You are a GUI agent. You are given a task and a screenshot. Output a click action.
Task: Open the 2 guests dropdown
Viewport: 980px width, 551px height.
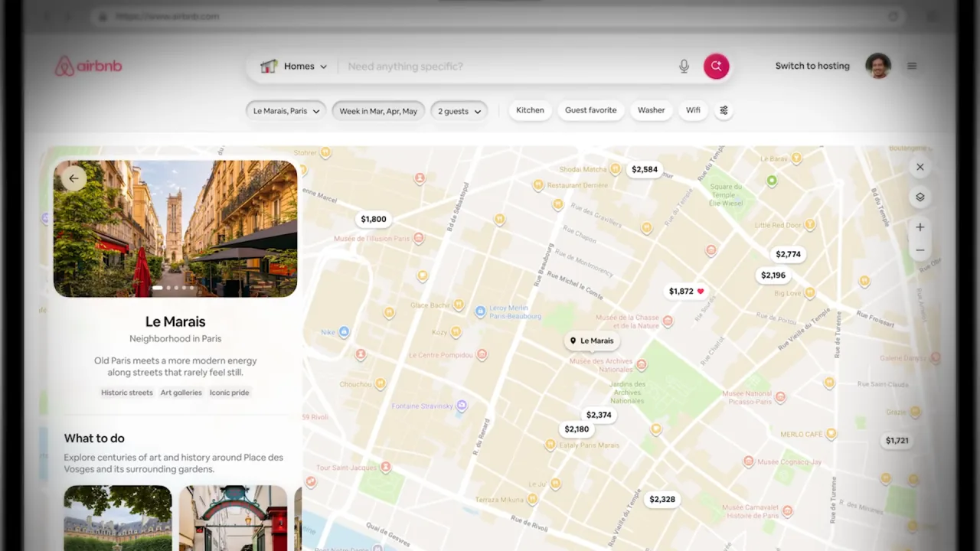459,111
